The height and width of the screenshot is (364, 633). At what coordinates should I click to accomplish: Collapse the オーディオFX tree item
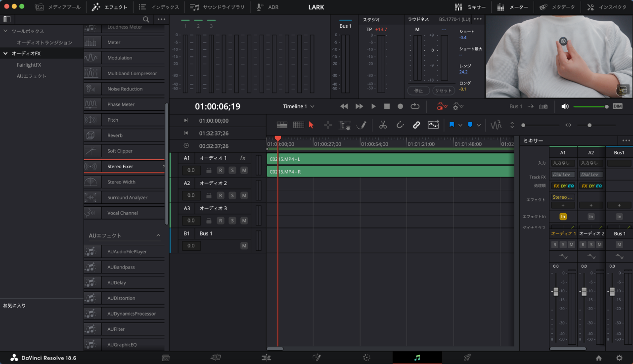[x=6, y=53]
